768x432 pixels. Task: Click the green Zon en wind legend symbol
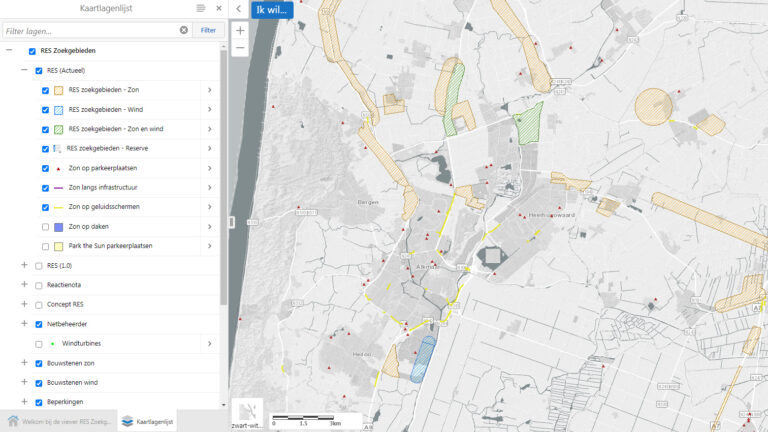58,129
